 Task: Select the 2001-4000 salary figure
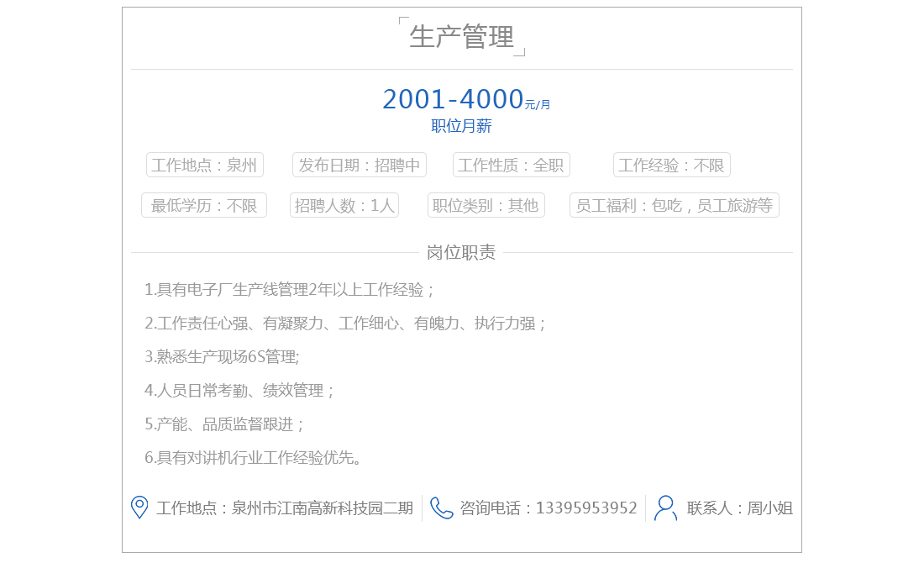pos(453,99)
